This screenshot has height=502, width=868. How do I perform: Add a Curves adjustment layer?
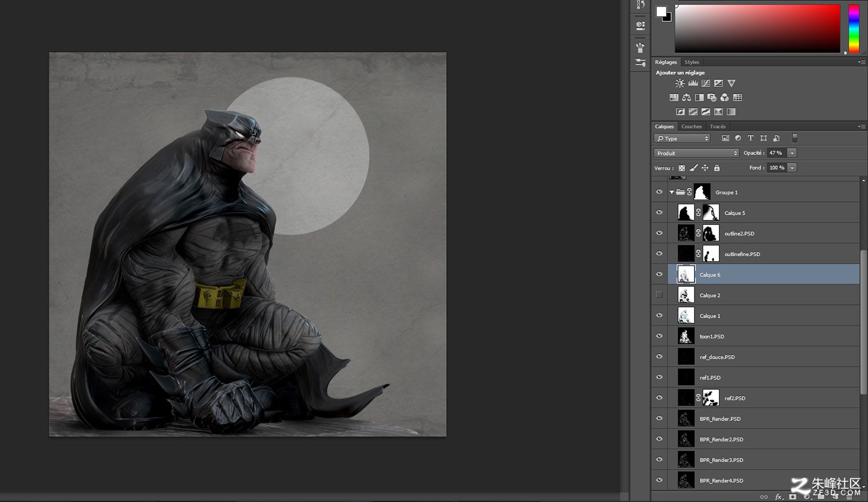tap(705, 83)
